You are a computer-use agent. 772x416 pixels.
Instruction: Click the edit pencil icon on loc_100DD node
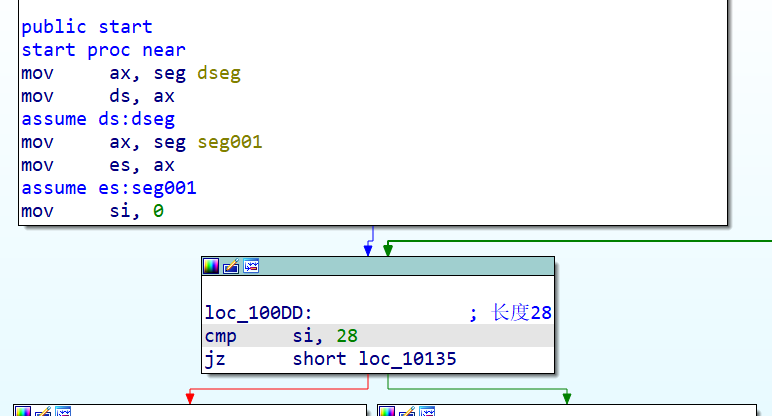click(x=231, y=266)
